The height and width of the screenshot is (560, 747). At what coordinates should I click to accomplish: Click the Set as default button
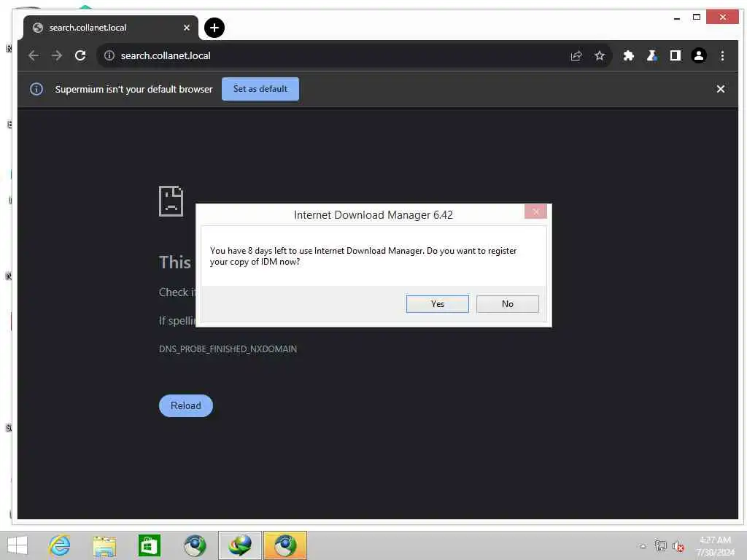point(260,89)
